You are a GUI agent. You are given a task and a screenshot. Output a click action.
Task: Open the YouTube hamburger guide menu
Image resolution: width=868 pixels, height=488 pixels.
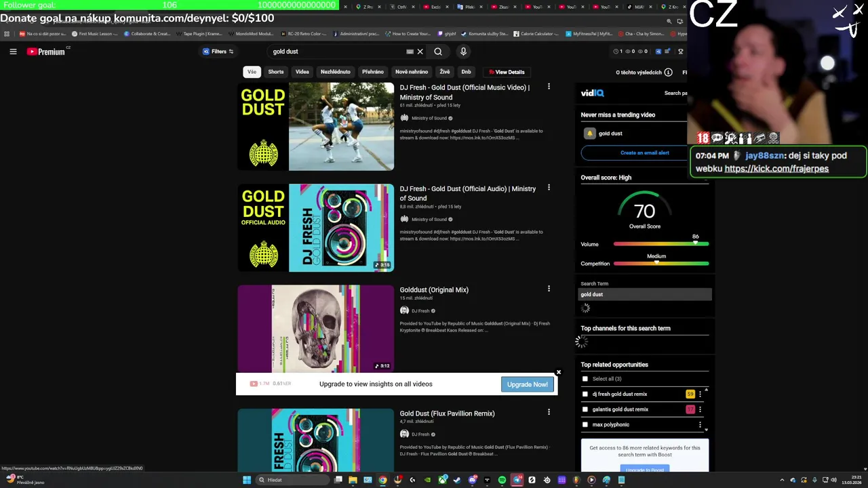click(13, 52)
